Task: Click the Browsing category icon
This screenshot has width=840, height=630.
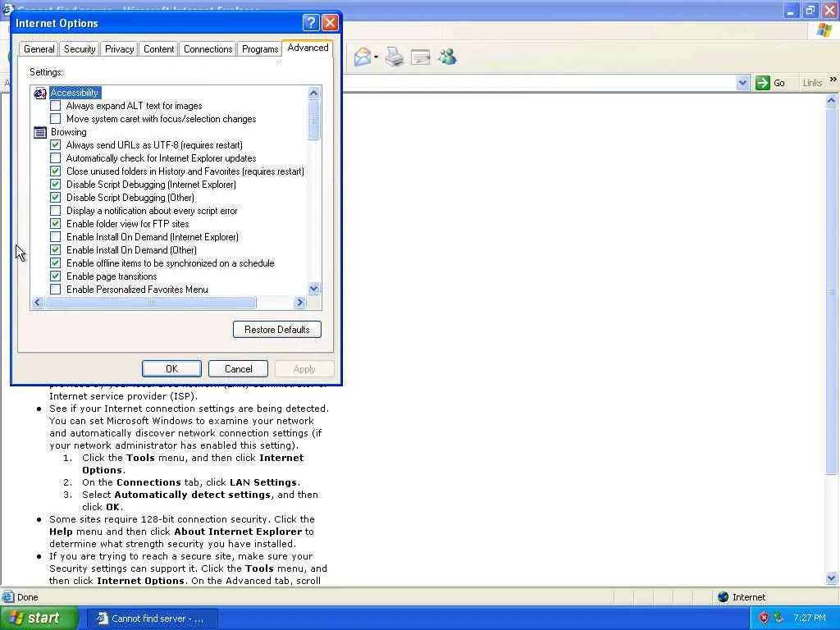Action: 40,132
